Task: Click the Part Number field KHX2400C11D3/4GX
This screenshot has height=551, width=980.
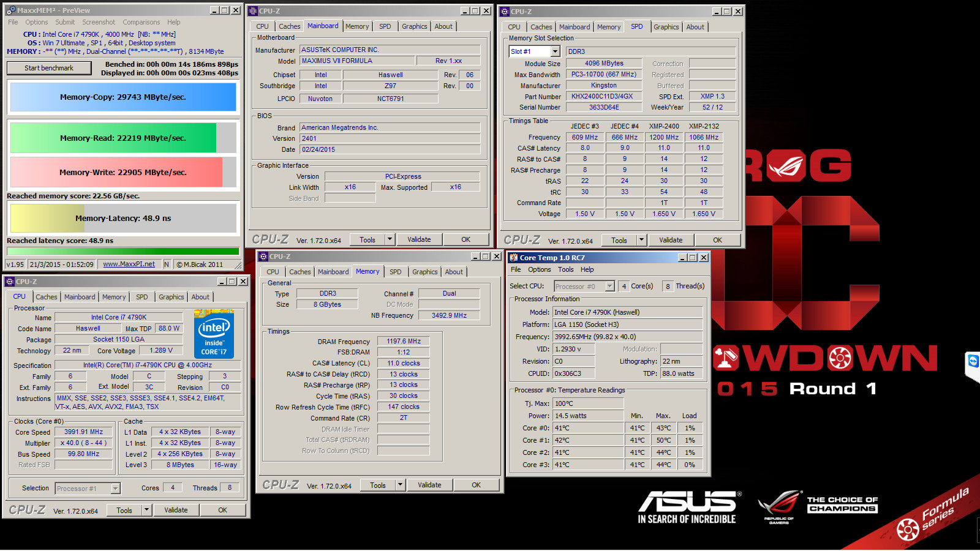Action: 604,96
